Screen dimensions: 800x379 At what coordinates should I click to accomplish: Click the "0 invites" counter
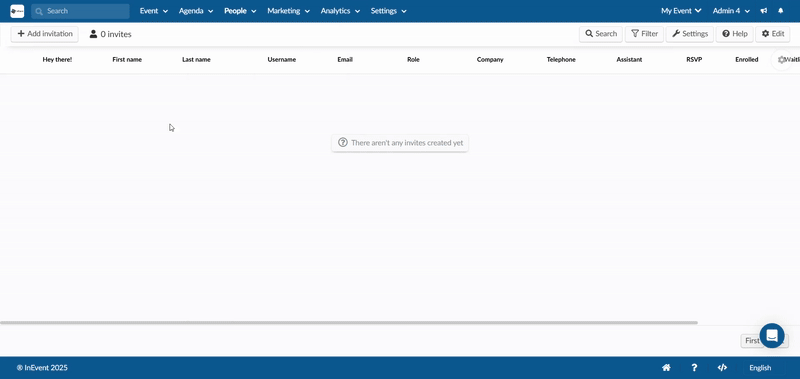111,34
